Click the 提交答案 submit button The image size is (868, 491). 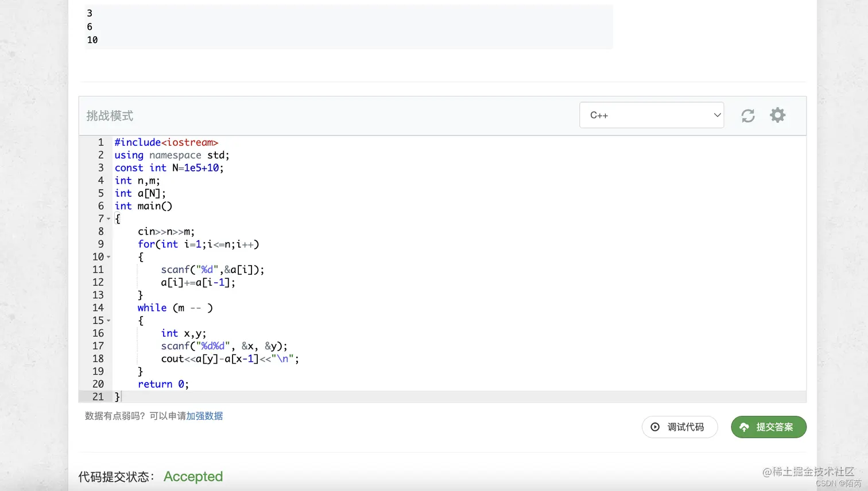[x=769, y=427]
